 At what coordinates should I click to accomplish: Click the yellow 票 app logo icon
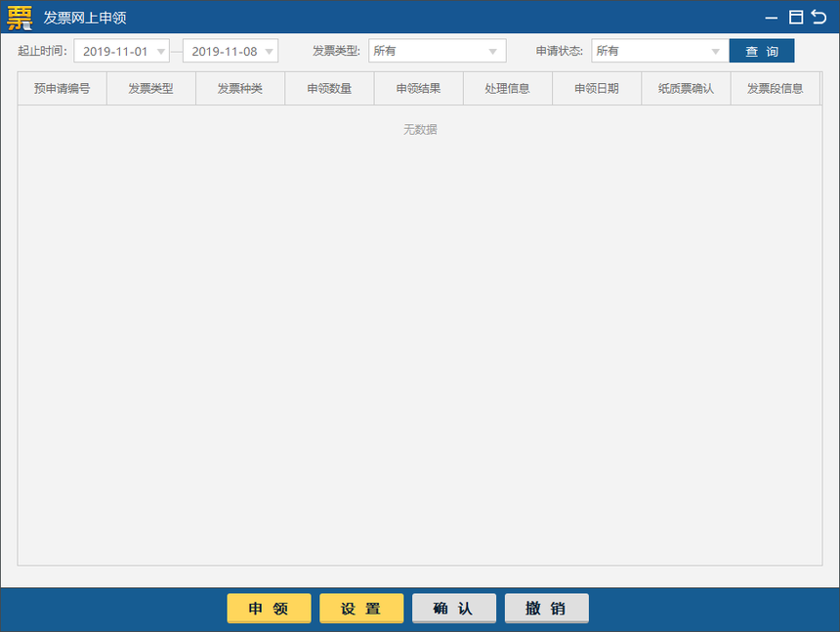point(20,18)
